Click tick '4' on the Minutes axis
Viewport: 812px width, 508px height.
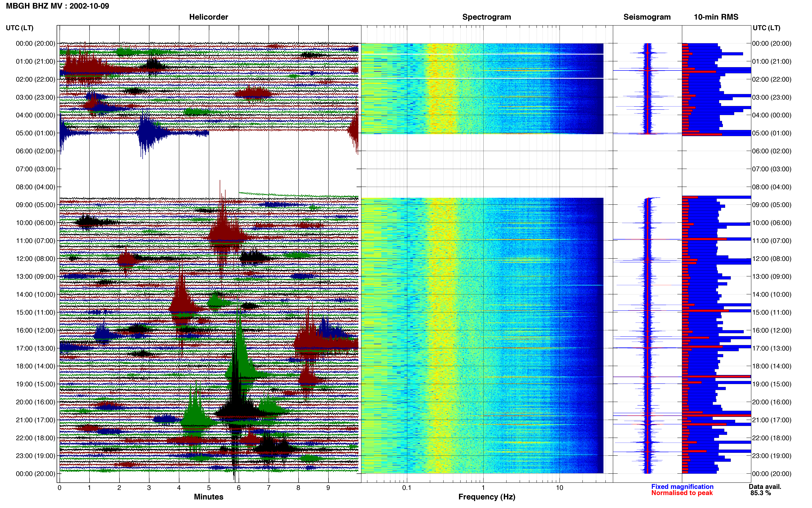click(x=179, y=488)
